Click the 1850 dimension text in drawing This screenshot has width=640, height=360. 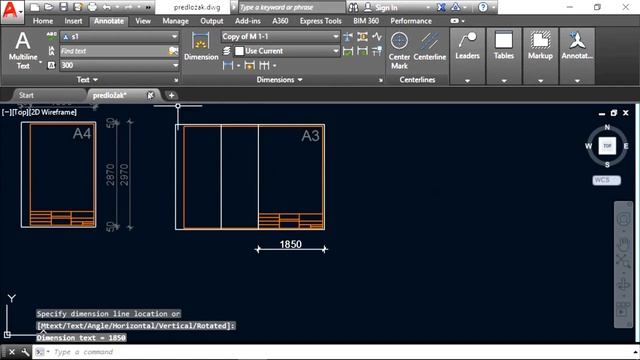click(x=291, y=244)
